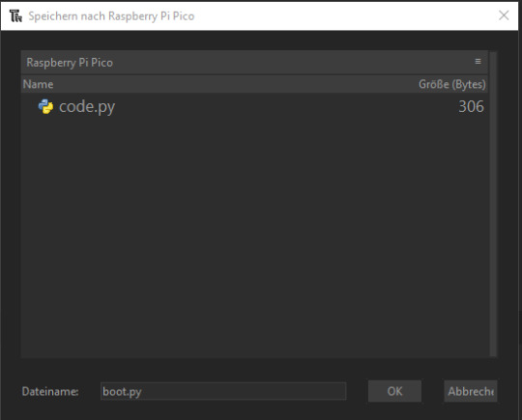The width and height of the screenshot is (522, 420).
Task: Confirm saving with the OK button
Action: click(x=394, y=391)
